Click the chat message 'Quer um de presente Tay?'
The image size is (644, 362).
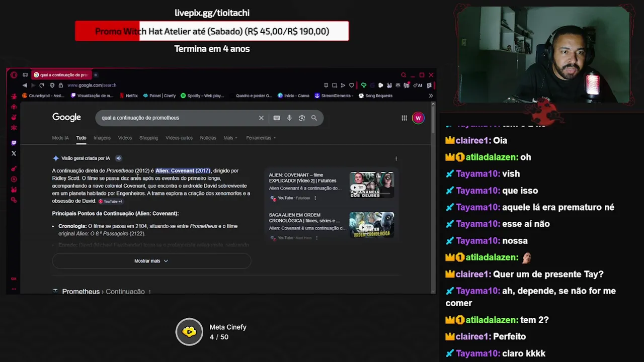pos(548,274)
